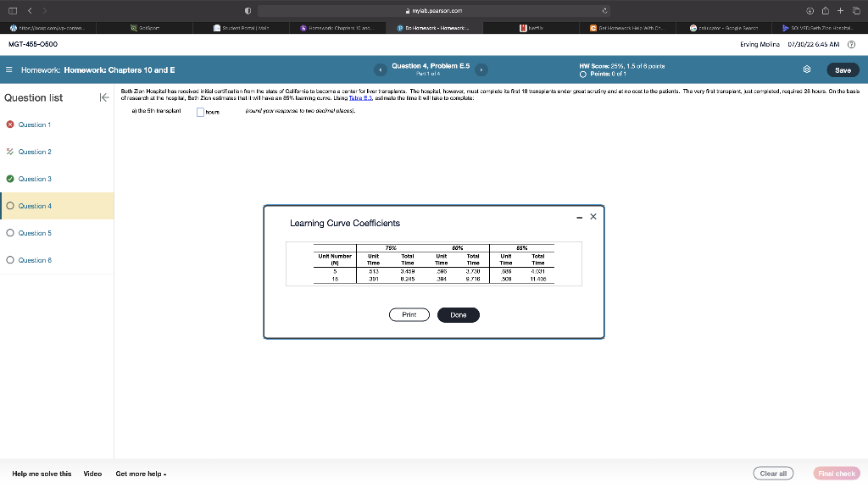Click the mylab.pearson.com address bar
The height and width of the screenshot is (488, 868).
click(x=433, y=10)
